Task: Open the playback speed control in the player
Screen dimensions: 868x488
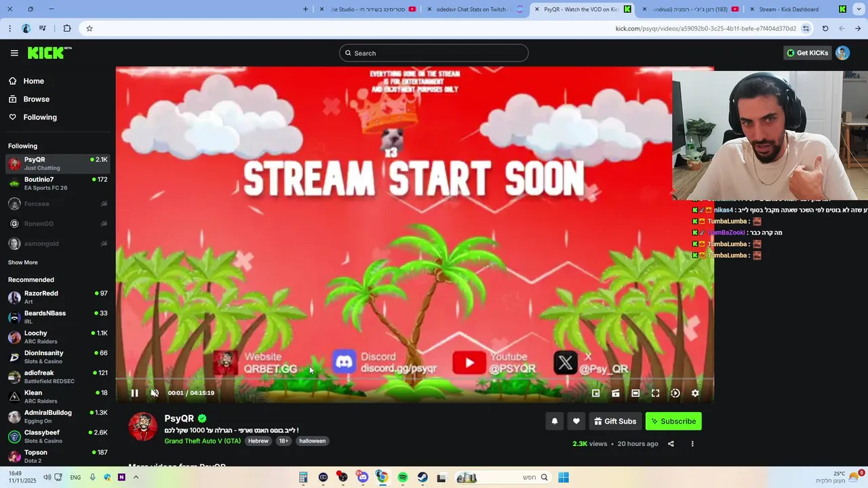Action: [675, 393]
